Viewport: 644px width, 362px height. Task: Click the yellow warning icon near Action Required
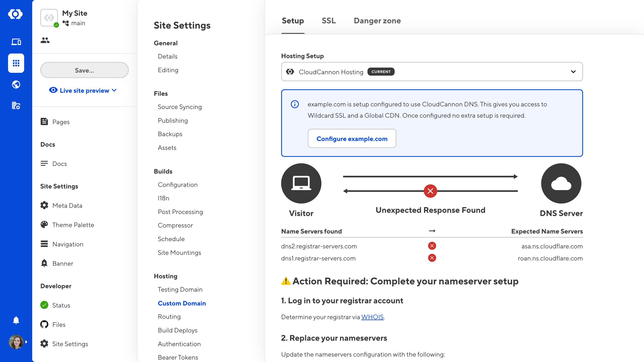point(286,281)
